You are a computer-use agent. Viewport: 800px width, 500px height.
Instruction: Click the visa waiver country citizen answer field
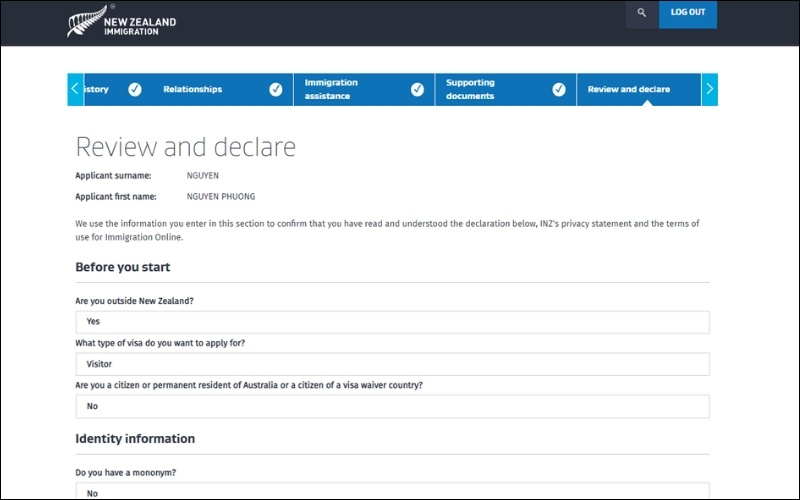pos(392,406)
